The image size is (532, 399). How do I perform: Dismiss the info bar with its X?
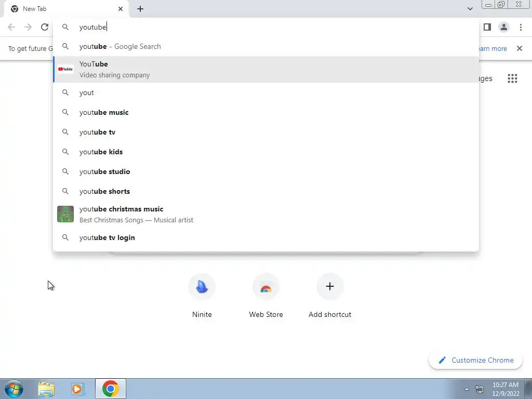[520, 48]
